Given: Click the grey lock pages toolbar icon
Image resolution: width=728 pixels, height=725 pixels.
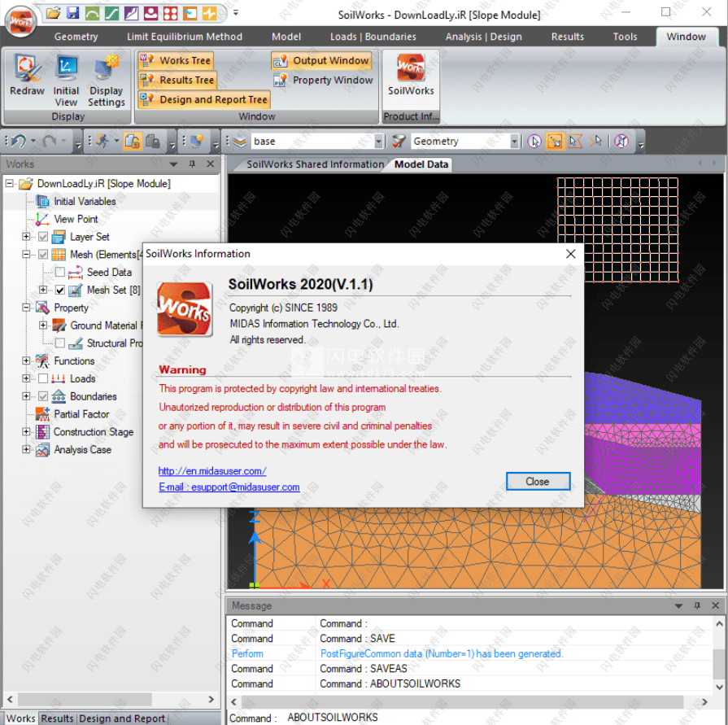Looking at the screenshot, I should (153, 141).
